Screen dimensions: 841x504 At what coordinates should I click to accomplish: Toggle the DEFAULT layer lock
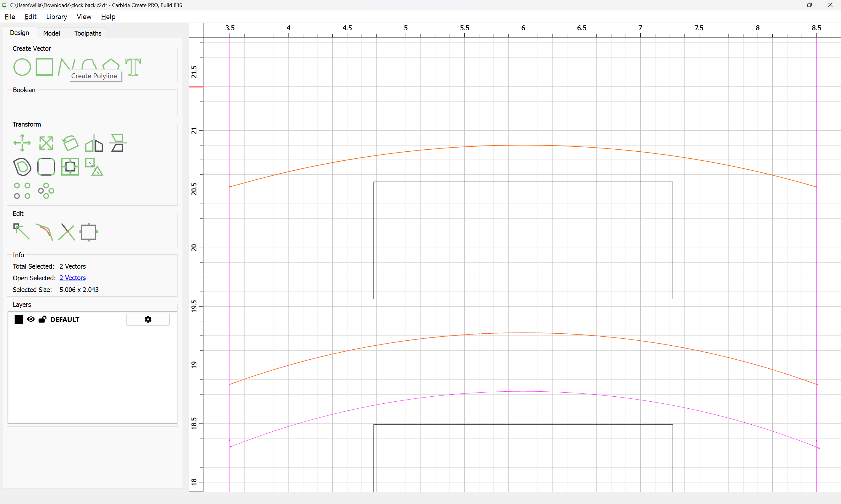tap(43, 319)
